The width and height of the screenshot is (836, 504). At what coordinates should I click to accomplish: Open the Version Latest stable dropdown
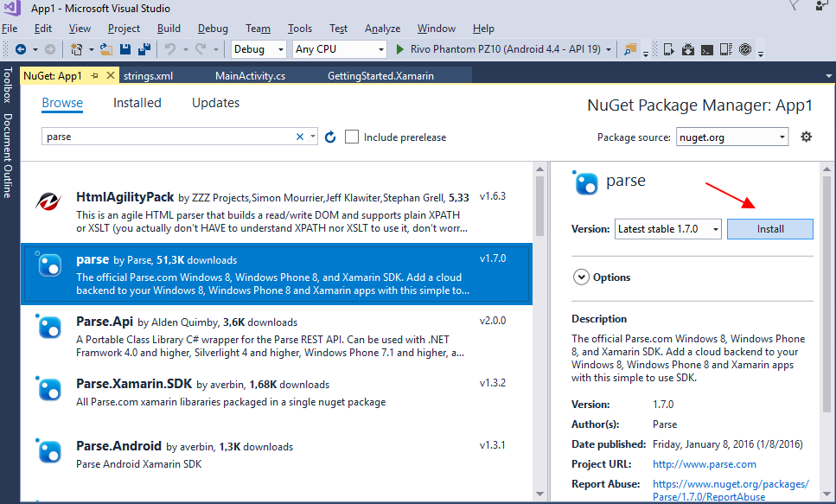pyautogui.click(x=668, y=229)
